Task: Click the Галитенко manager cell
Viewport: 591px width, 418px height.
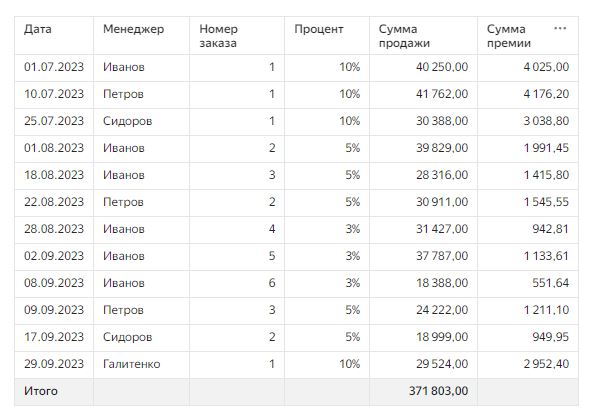Action: 132,364
